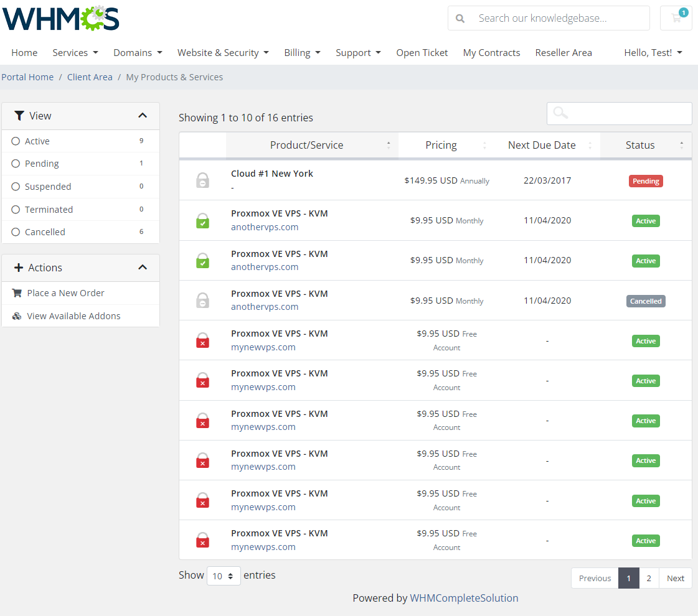Open the Support dropdown menu

point(359,52)
